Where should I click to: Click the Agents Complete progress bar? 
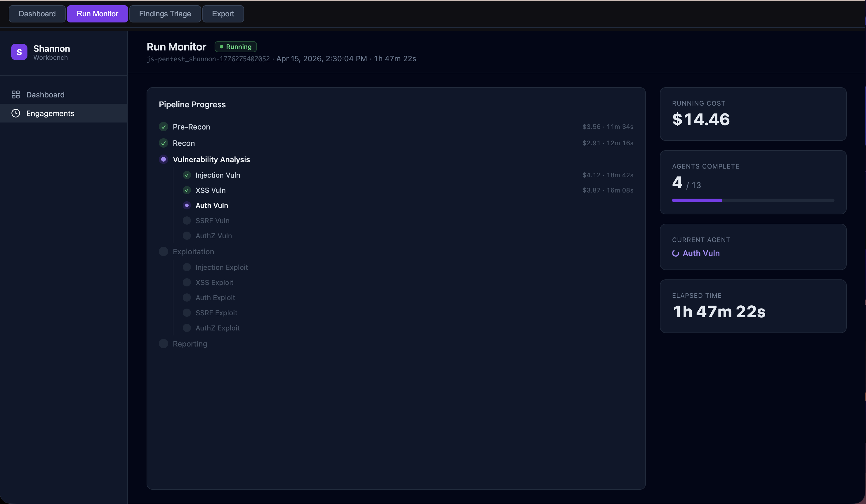click(x=753, y=200)
